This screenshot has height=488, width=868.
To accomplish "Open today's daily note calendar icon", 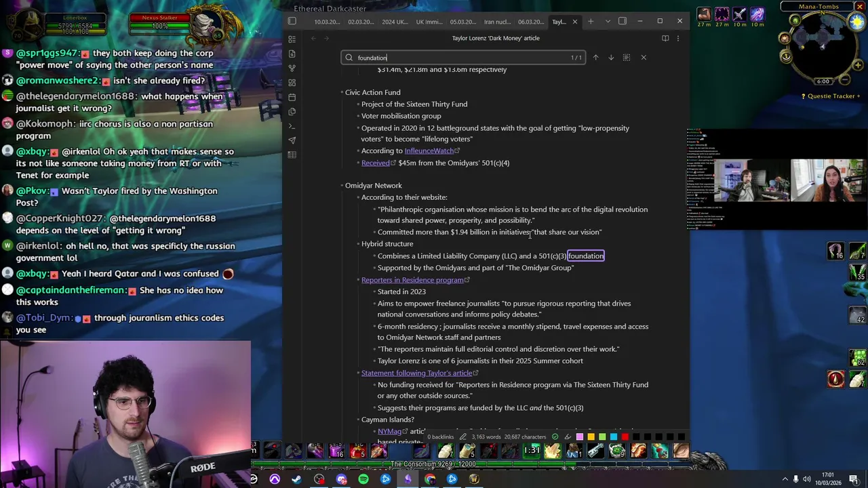I will point(292,97).
